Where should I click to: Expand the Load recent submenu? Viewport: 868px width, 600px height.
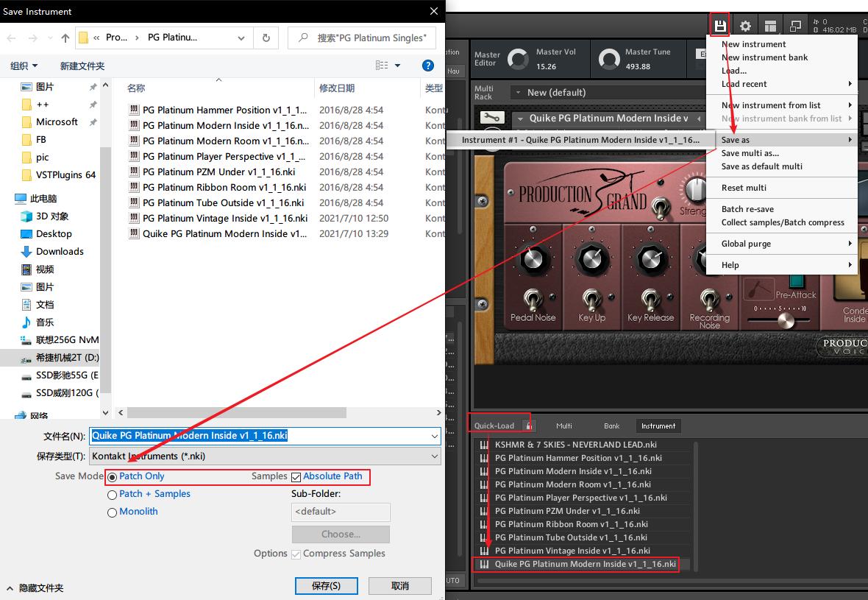click(782, 84)
